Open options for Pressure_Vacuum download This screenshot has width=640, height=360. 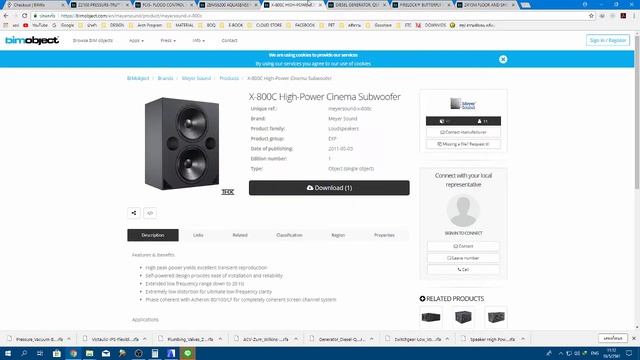tap(69, 339)
